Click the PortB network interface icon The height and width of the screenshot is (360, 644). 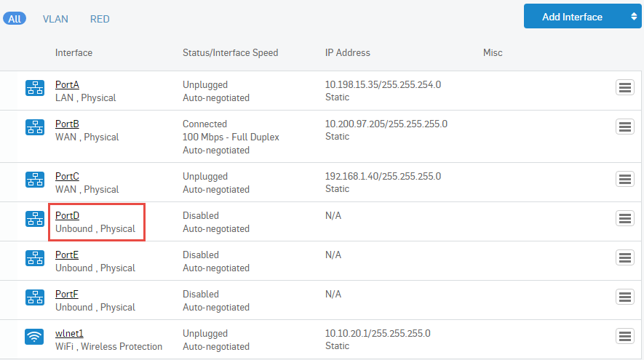tap(34, 127)
